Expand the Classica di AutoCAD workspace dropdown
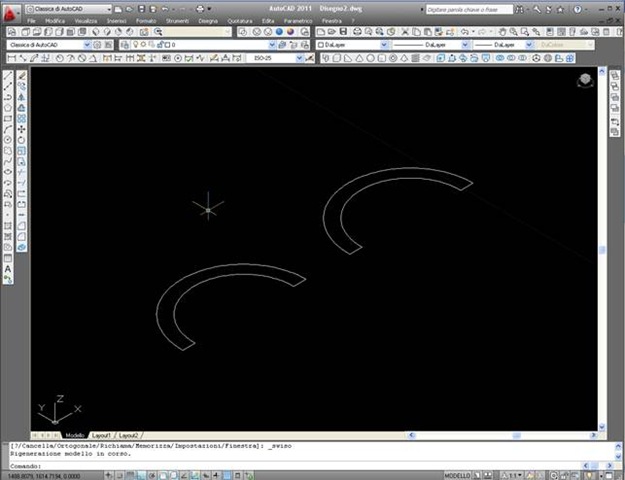Image resolution: width=625 pixels, height=480 pixels. [x=87, y=45]
